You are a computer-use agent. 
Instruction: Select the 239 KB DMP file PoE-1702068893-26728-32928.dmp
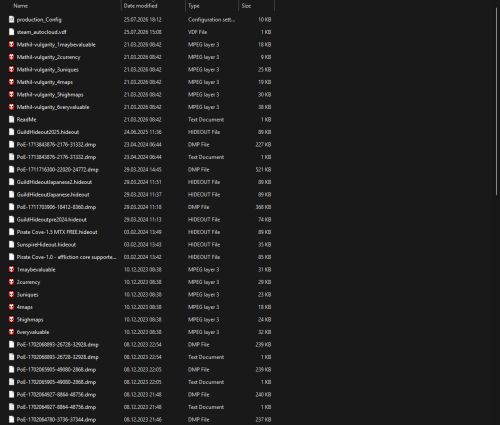pyautogui.click(x=58, y=345)
